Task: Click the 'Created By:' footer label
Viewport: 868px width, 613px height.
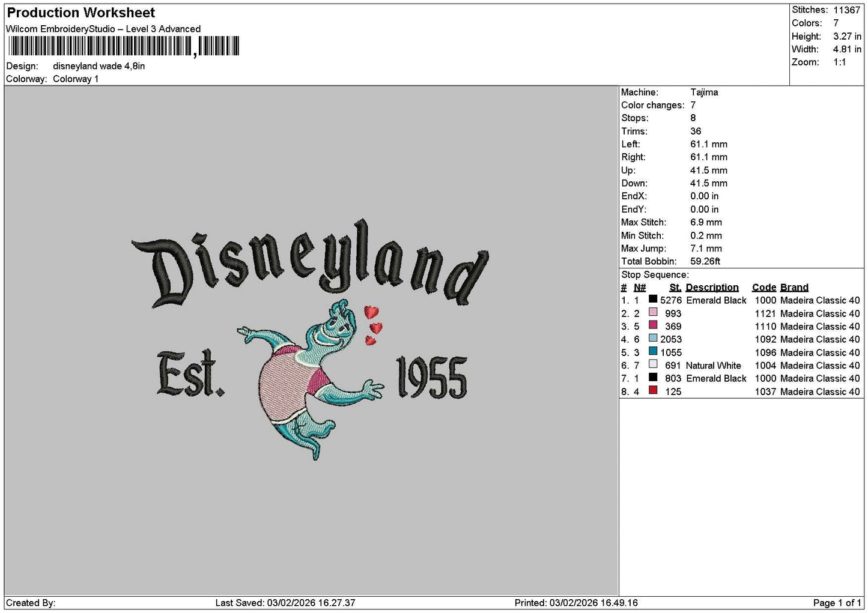Action: coord(31,603)
